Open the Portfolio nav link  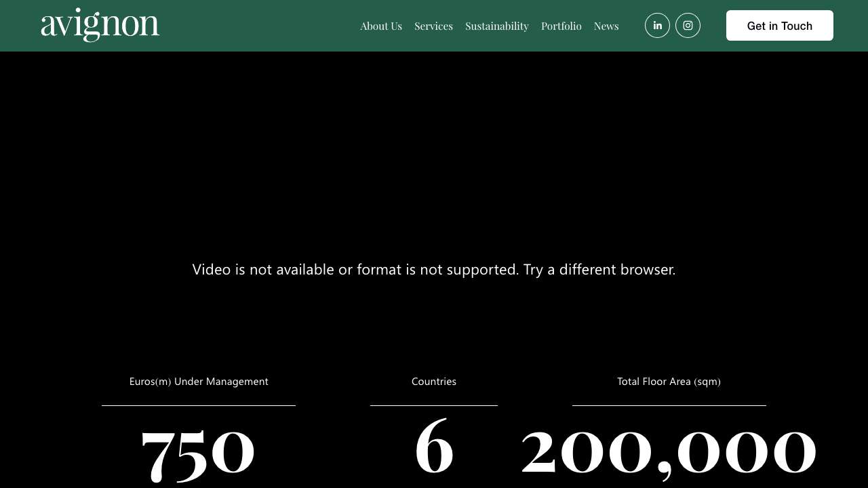point(561,26)
